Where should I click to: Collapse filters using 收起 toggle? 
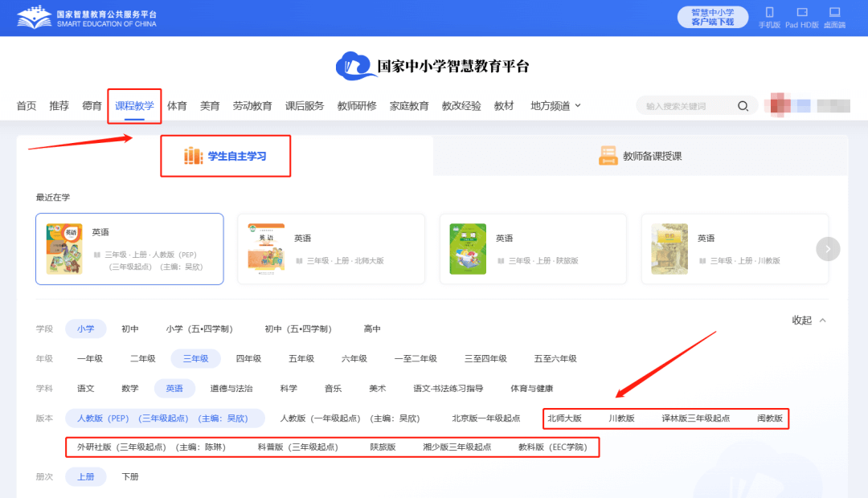coord(809,320)
